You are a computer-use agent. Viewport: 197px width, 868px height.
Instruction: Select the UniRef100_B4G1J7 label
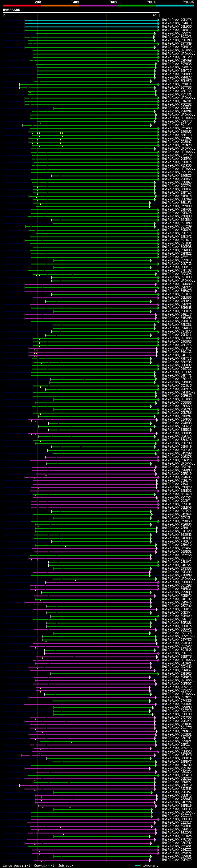[177, 314]
